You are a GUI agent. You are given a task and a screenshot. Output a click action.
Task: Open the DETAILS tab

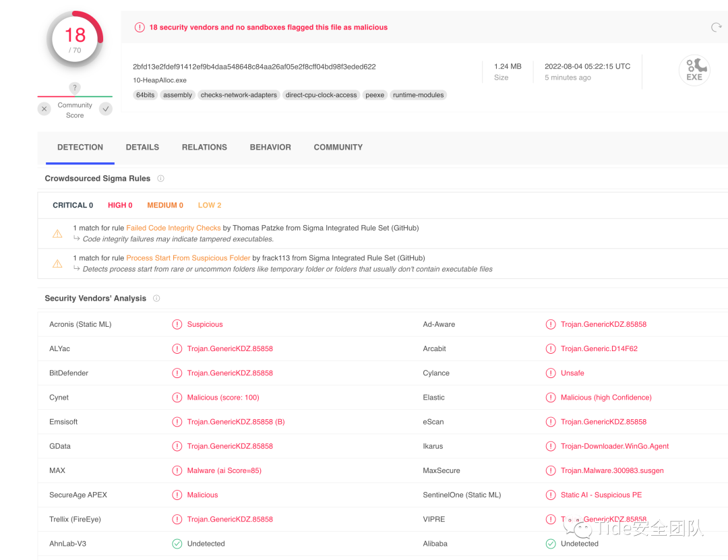142,147
